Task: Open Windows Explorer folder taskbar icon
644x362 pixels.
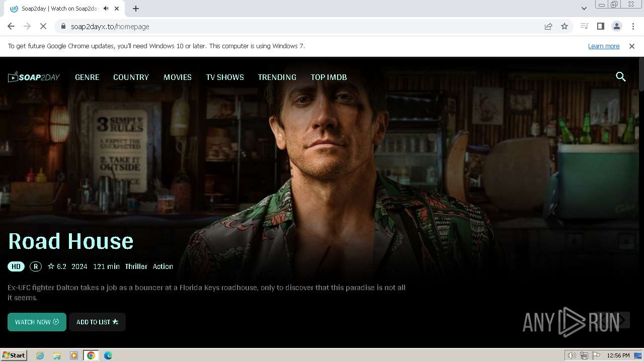Action: point(57,355)
